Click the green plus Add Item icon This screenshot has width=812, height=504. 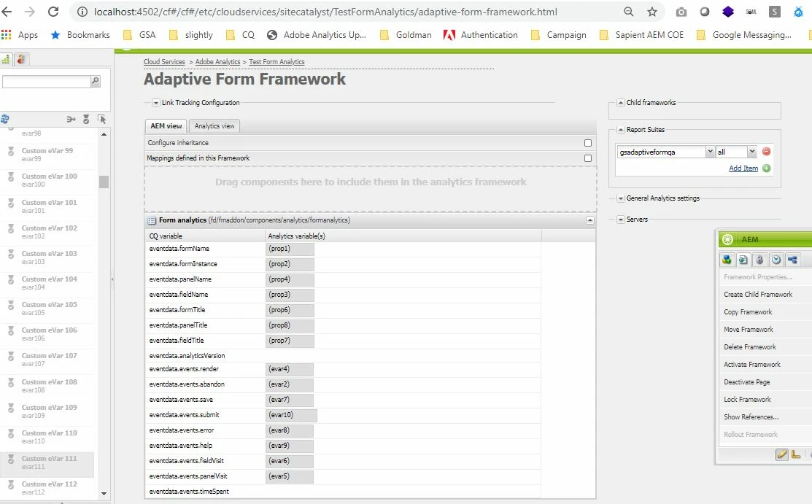767,168
